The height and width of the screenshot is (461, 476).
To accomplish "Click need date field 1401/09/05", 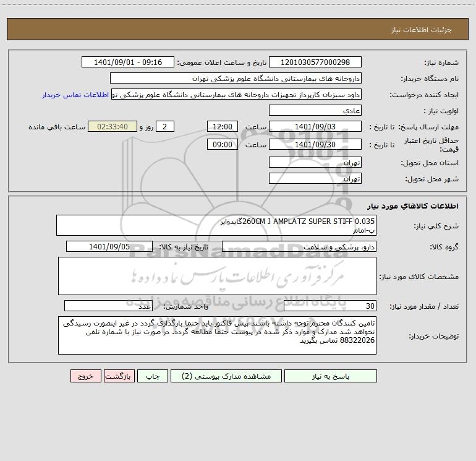I will click(x=109, y=246).
